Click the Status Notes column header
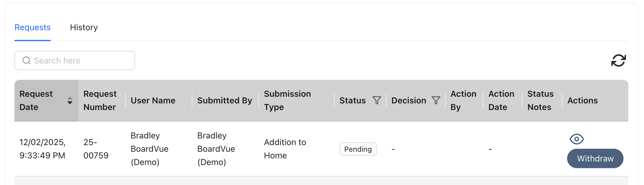This screenshot has width=644, height=185. click(x=540, y=100)
